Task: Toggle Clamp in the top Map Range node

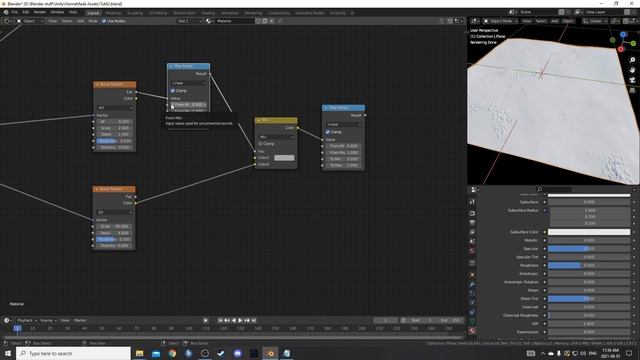Action: [173, 91]
